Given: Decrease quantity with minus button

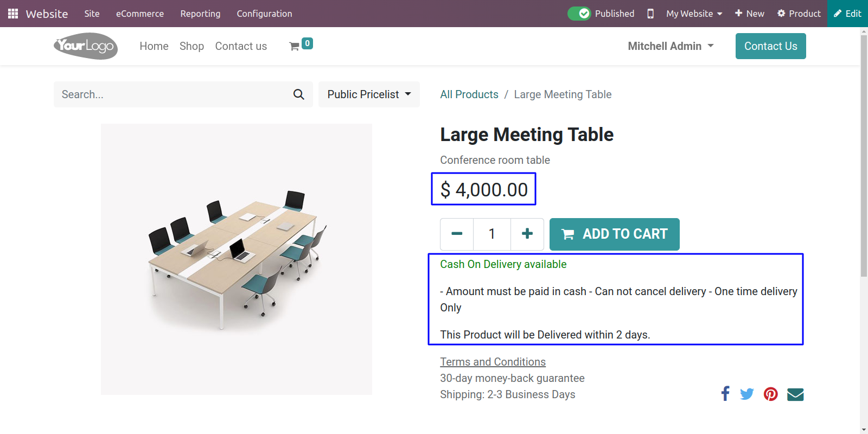Looking at the screenshot, I should (x=457, y=234).
